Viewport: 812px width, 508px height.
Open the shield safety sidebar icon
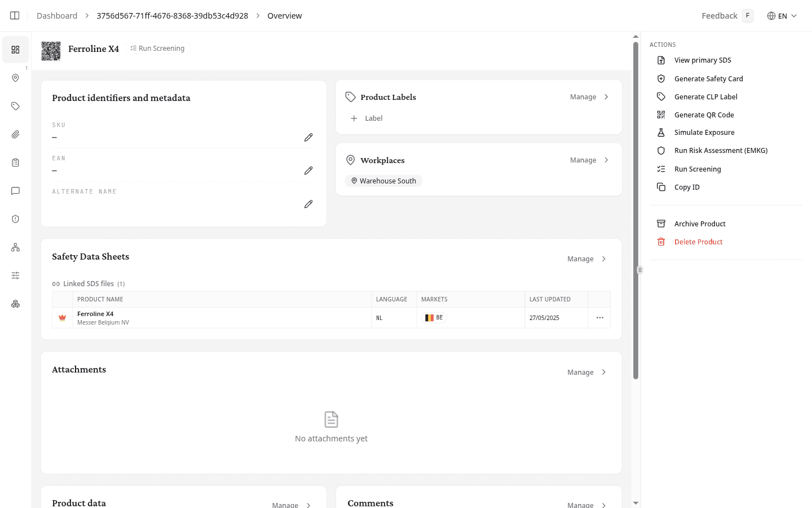(15, 219)
